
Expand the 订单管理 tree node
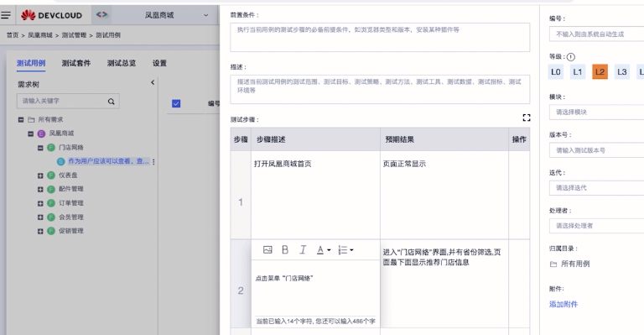pyautogui.click(x=40, y=203)
